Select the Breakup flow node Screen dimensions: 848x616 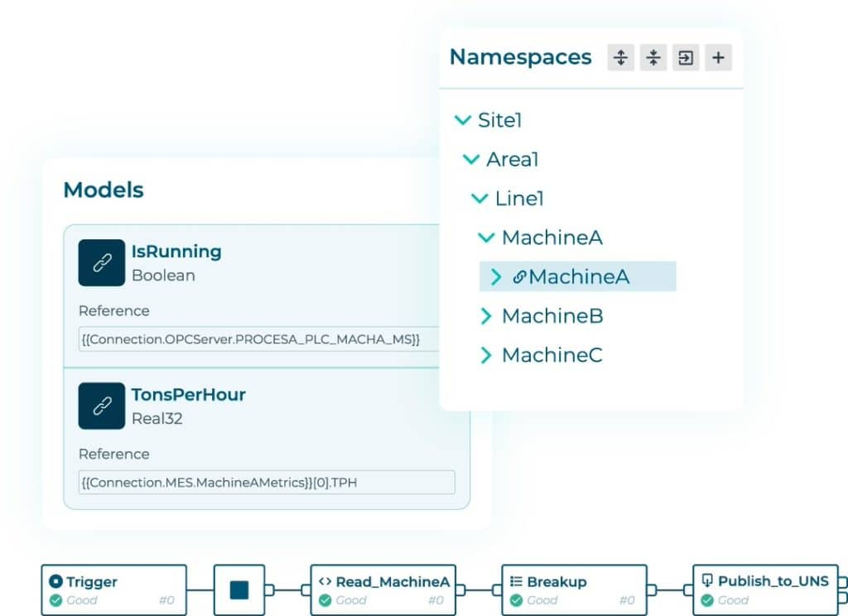click(x=574, y=590)
